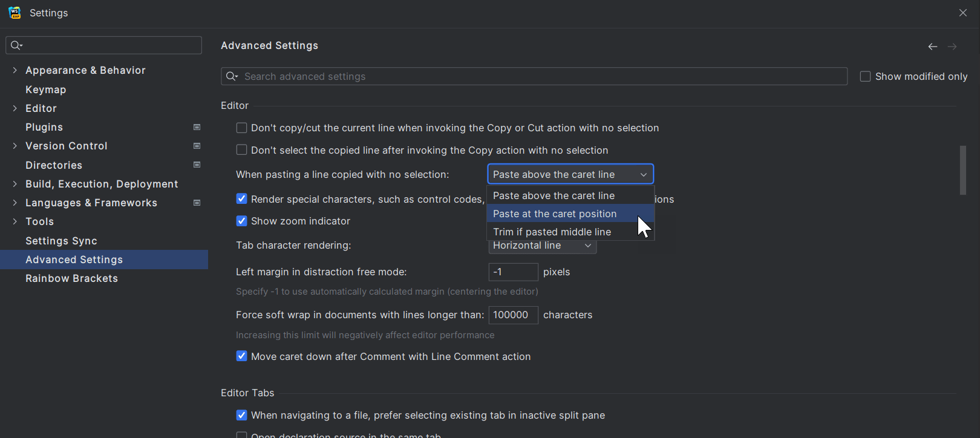Open Tab character rendering dropdown
The width and height of the screenshot is (980, 438).
[542, 246]
